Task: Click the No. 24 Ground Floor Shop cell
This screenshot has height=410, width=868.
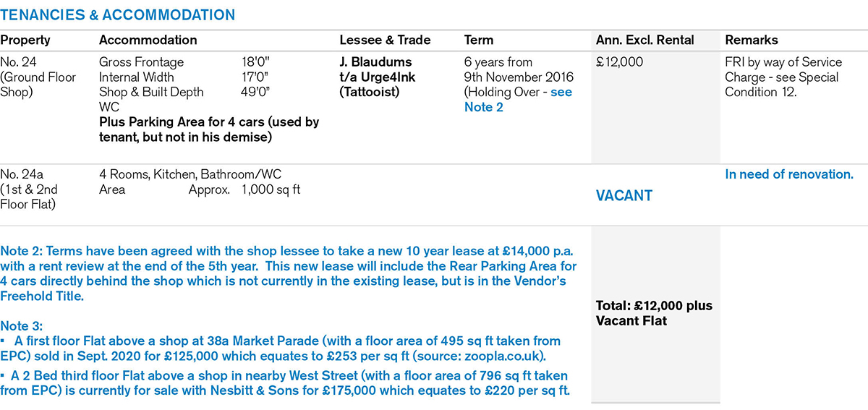Action: coord(38,77)
